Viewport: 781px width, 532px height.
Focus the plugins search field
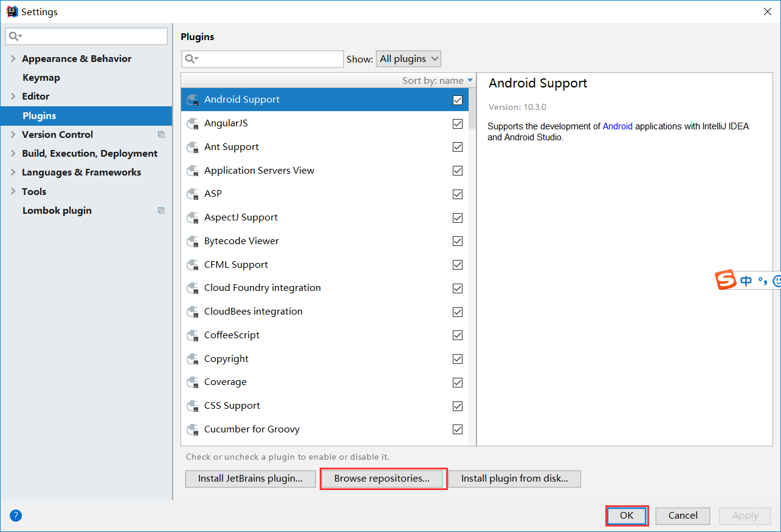pos(263,59)
